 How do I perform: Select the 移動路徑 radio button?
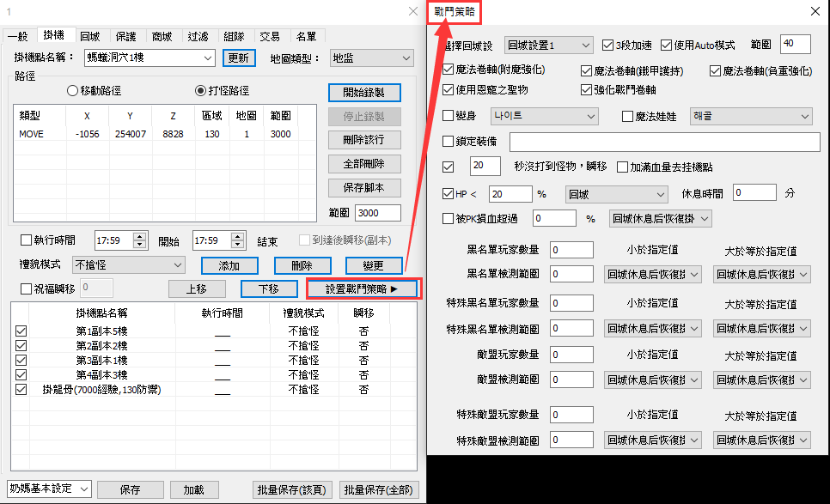73,90
